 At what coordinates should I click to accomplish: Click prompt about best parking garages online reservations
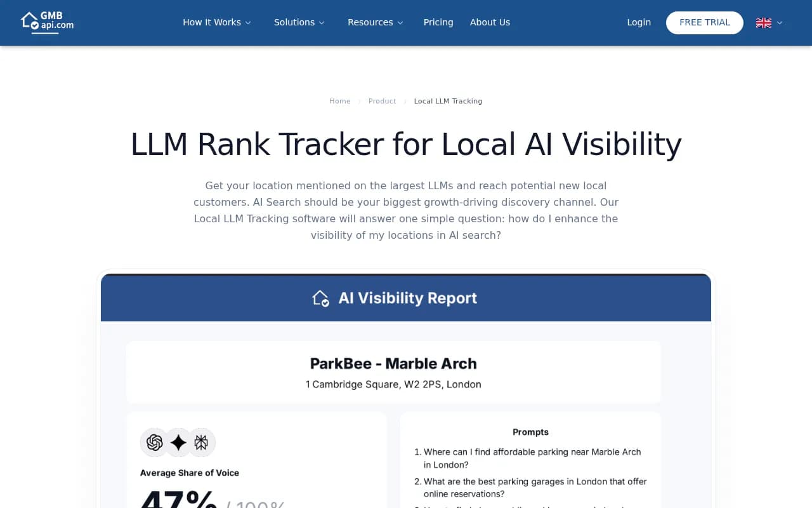pos(530,488)
